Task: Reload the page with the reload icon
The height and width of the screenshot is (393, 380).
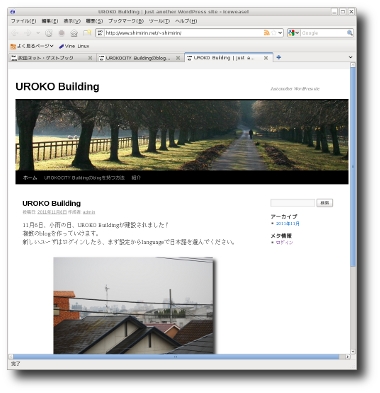Action: coord(49,33)
